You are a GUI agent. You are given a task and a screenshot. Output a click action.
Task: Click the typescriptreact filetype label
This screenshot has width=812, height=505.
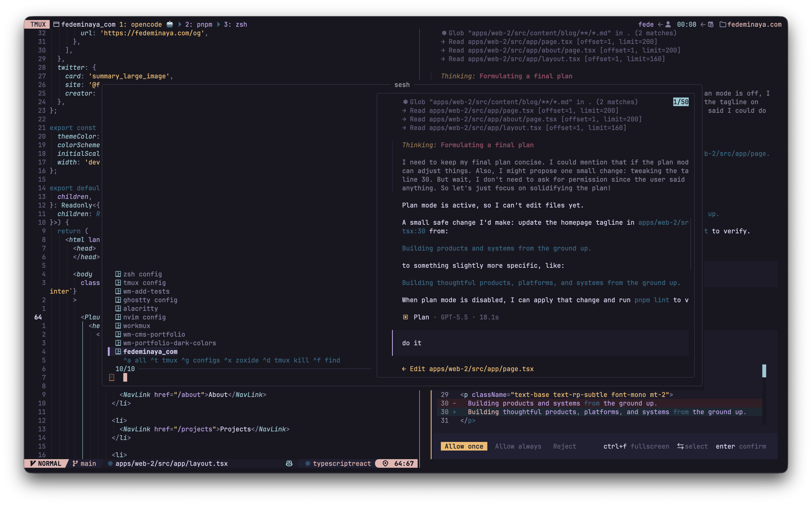342,464
